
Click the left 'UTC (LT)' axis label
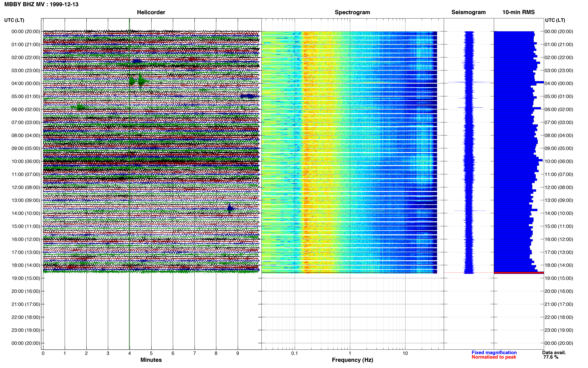(x=14, y=20)
